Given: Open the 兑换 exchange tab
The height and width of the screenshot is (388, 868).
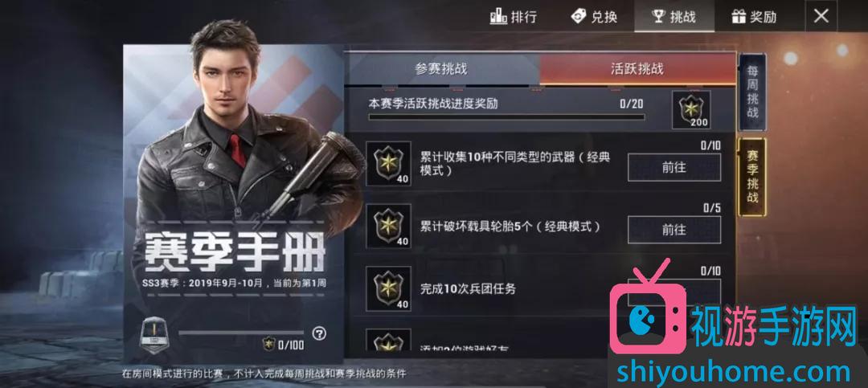Looking at the screenshot, I should click(x=594, y=17).
